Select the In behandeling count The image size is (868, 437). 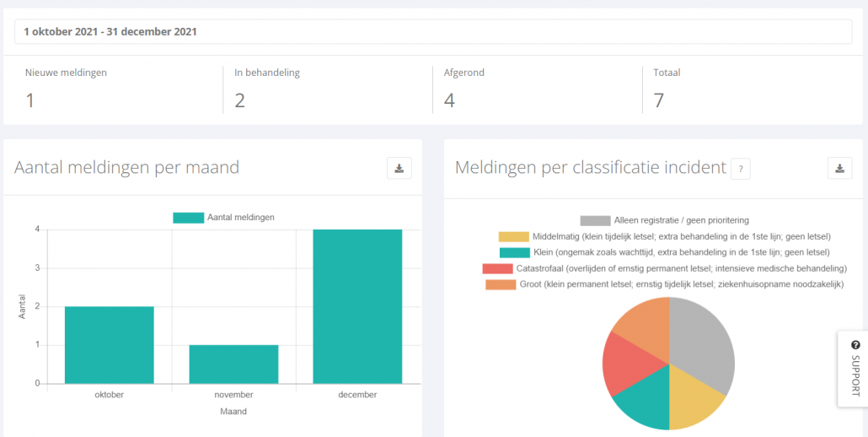239,100
